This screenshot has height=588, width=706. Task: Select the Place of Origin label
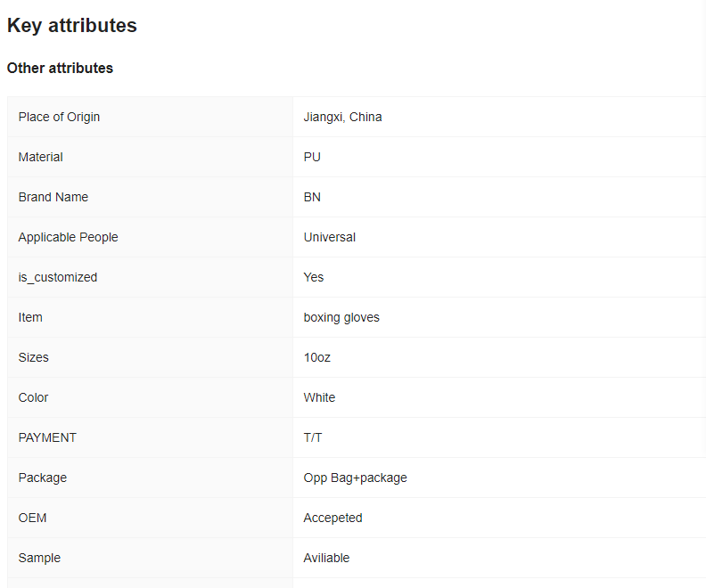click(59, 117)
